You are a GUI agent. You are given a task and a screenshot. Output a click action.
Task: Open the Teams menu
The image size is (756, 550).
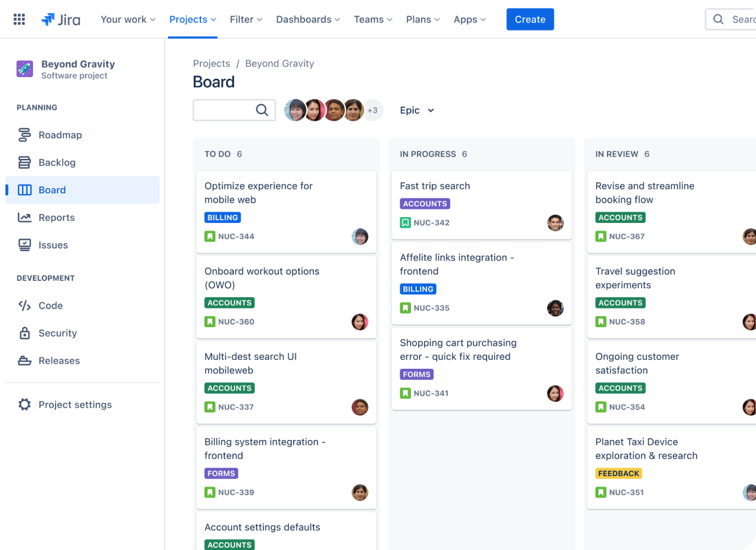[x=373, y=19]
